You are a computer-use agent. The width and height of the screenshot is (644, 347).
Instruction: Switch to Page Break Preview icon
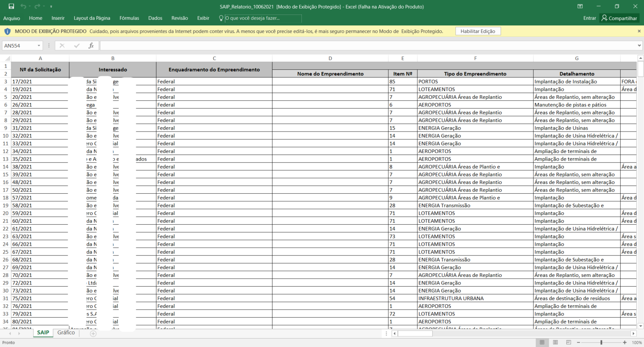[x=568, y=342]
